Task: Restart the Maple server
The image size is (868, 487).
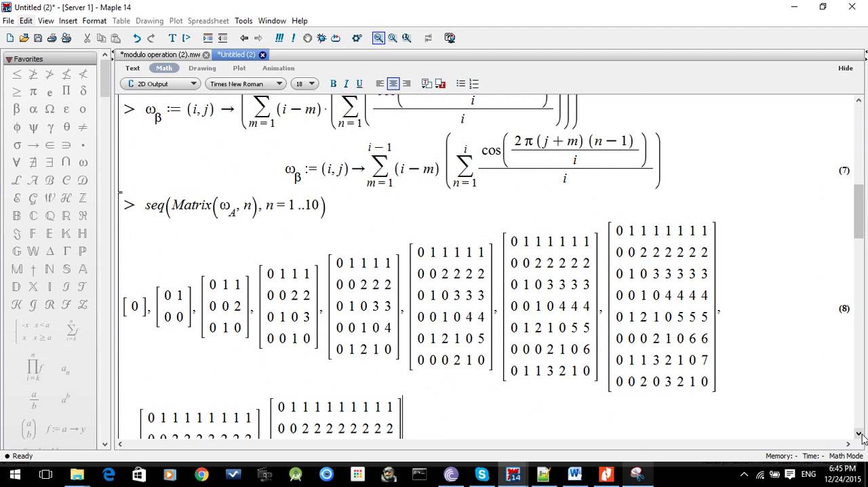Action: pyautogui.click(x=336, y=39)
